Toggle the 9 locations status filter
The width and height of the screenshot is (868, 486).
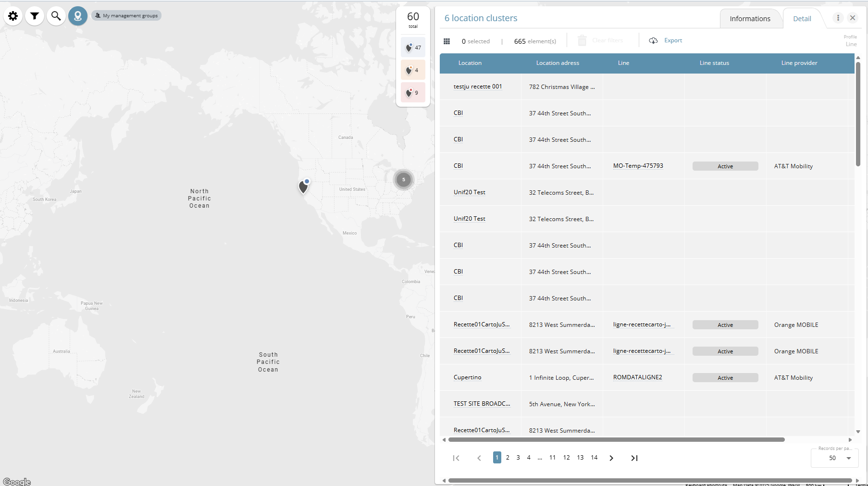coord(413,93)
